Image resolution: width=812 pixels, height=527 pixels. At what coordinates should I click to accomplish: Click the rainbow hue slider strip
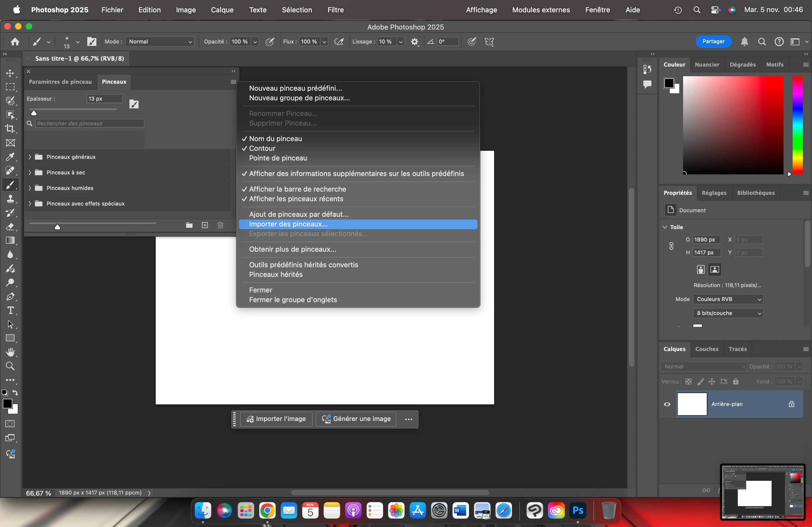[x=797, y=125]
